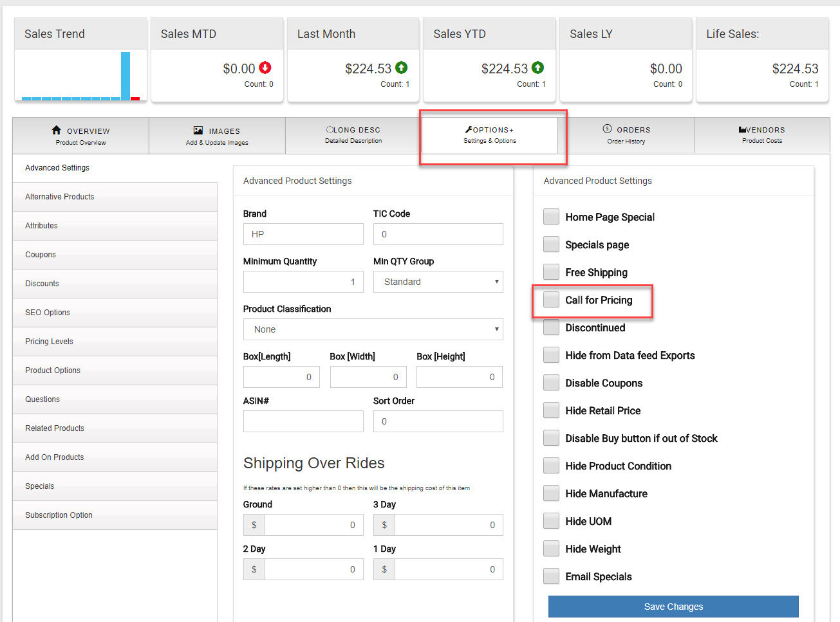
Task: Switch to the Long Desc tab
Action: point(353,135)
